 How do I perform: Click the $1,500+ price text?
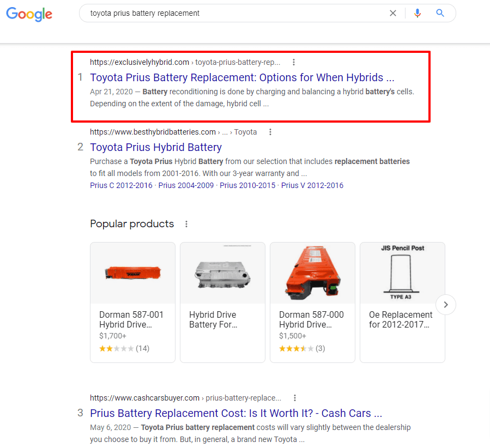click(293, 336)
